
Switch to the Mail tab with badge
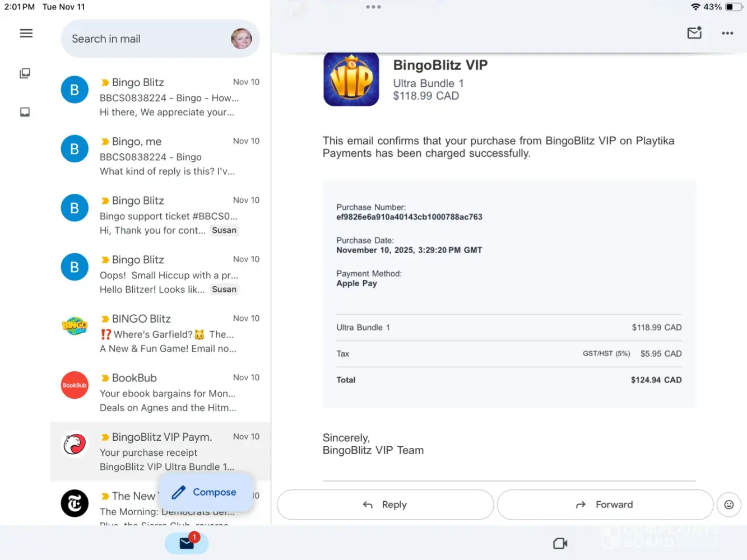[x=187, y=543]
